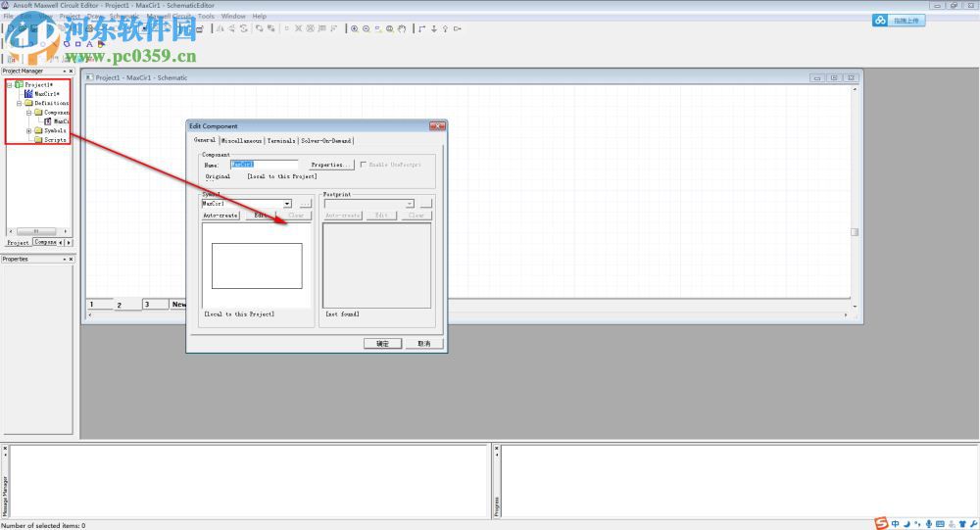Image resolution: width=980 pixels, height=530 pixels.
Task: Close the Properties panel
Action: click(71, 259)
